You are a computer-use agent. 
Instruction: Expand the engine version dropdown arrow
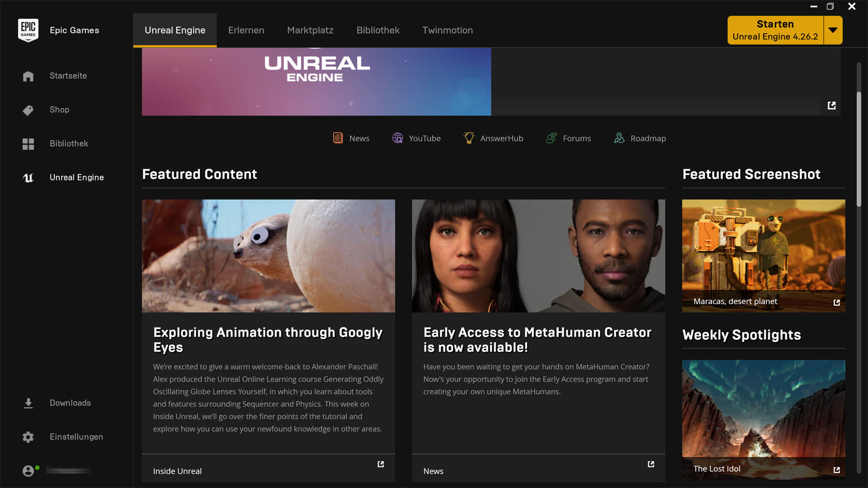coord(833,30)
